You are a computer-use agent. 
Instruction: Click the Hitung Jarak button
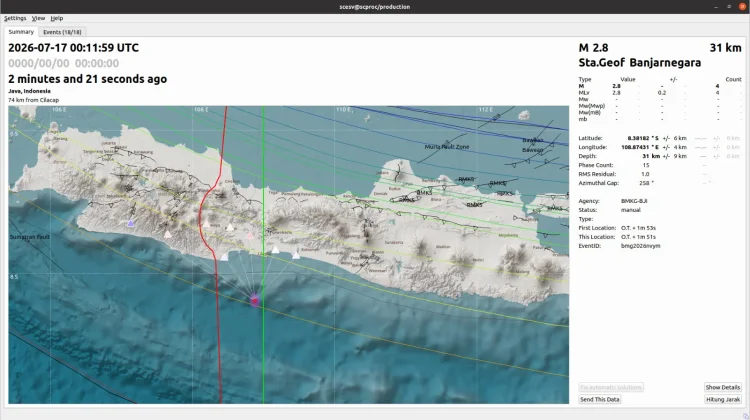pyautogui.click(x=723, y=399)
